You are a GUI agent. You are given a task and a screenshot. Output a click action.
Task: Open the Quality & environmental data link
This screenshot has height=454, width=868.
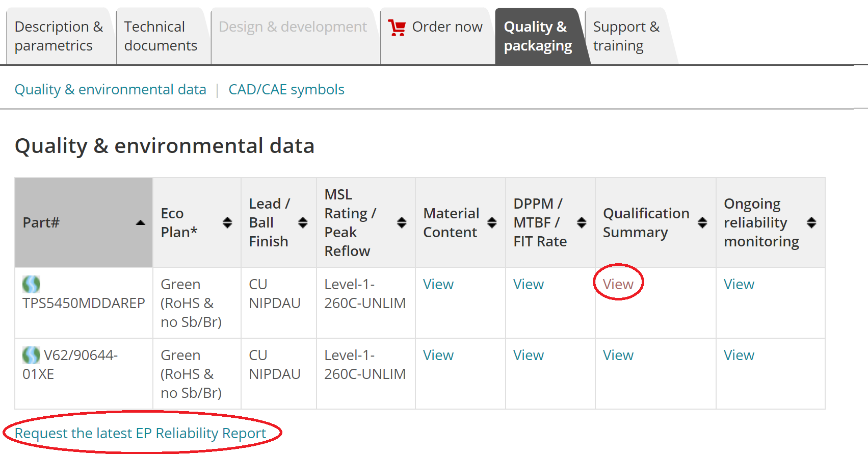point(110,90)
